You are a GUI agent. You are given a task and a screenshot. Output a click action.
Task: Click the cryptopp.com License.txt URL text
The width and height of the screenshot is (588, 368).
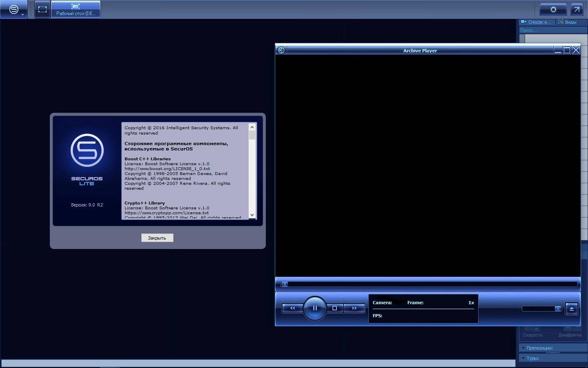[x=167, y=213]
